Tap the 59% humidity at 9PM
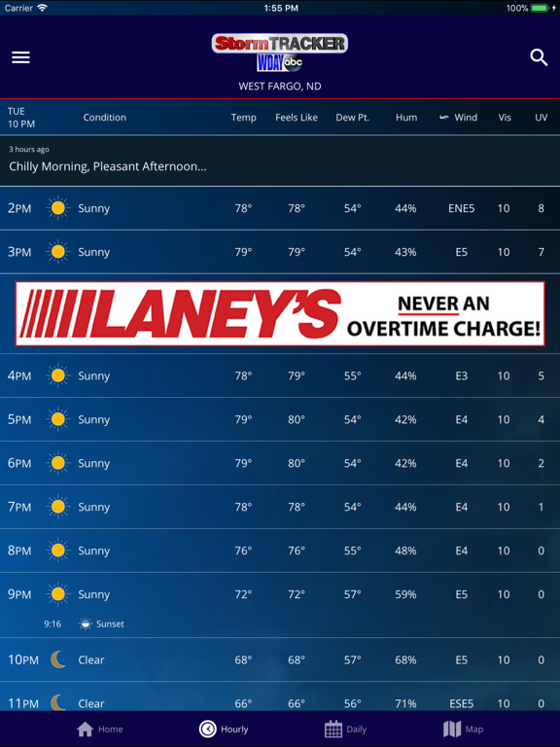The width and height of the screenshot is (560, 747). [405, 594]
